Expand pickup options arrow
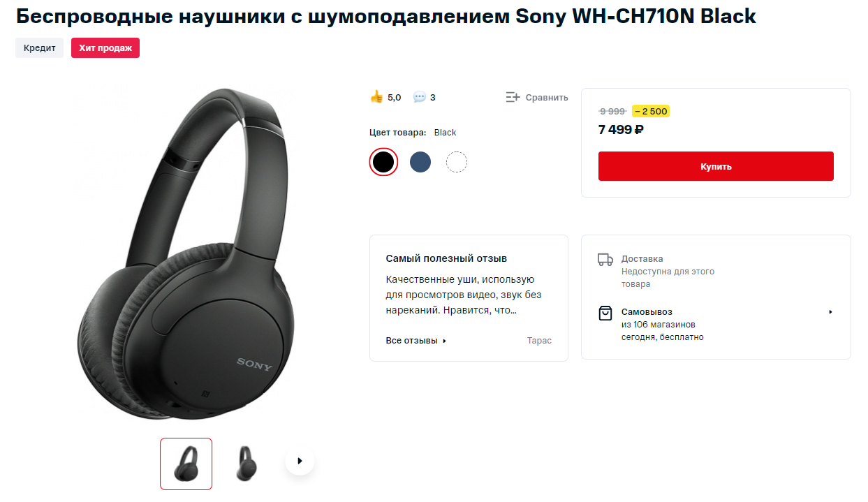Screen dimensions: 868x502 coord(830,312)
